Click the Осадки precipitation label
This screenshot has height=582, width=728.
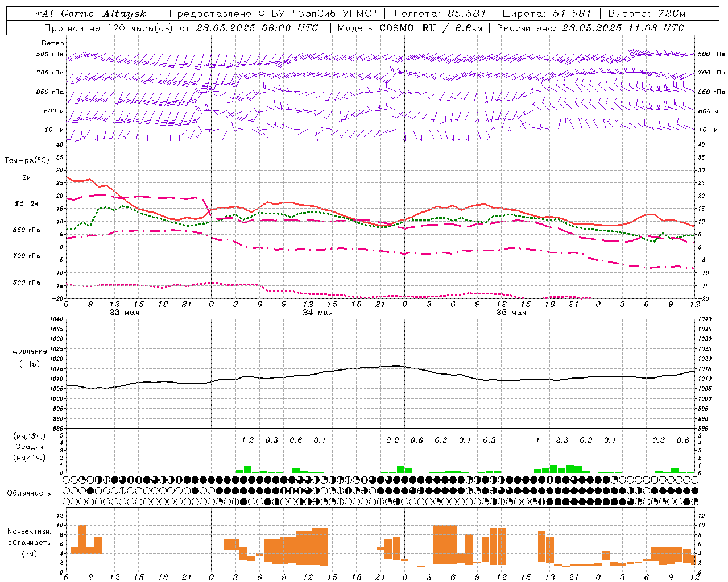[30, 447]
